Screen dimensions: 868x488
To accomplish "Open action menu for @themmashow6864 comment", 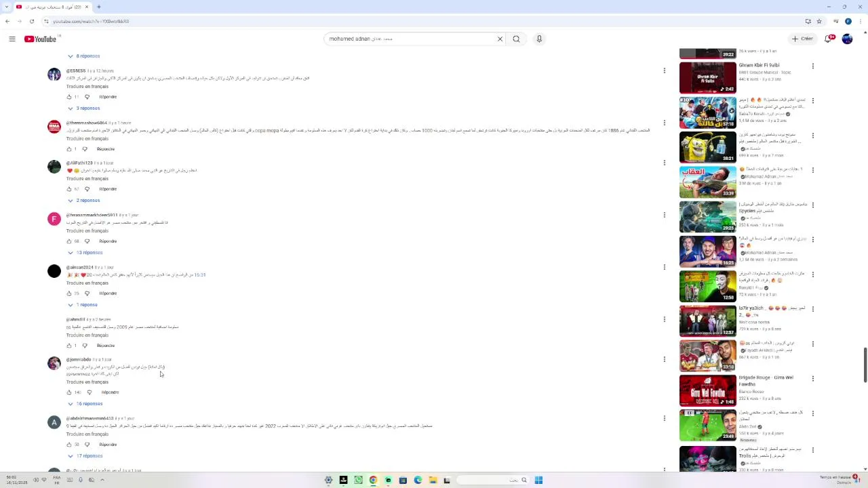I will coord(665,123).
